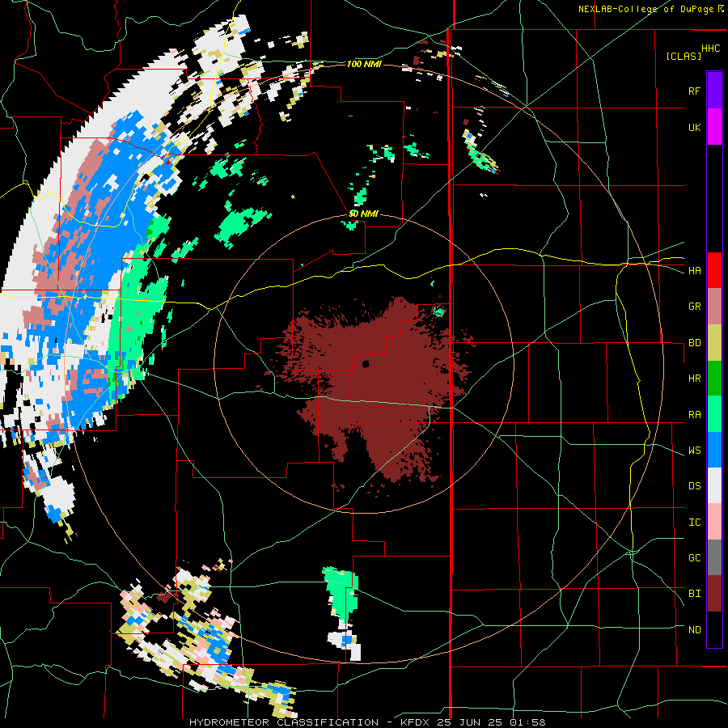728x728 pixels.
Task: Click the IC legend label
Action: (694, 523)
